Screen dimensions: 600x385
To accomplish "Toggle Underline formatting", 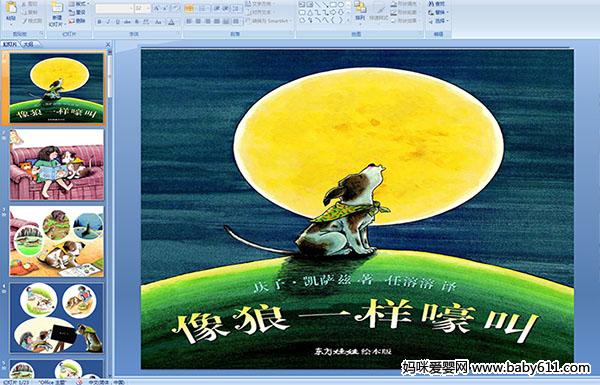I will click(x=117, y=22).
